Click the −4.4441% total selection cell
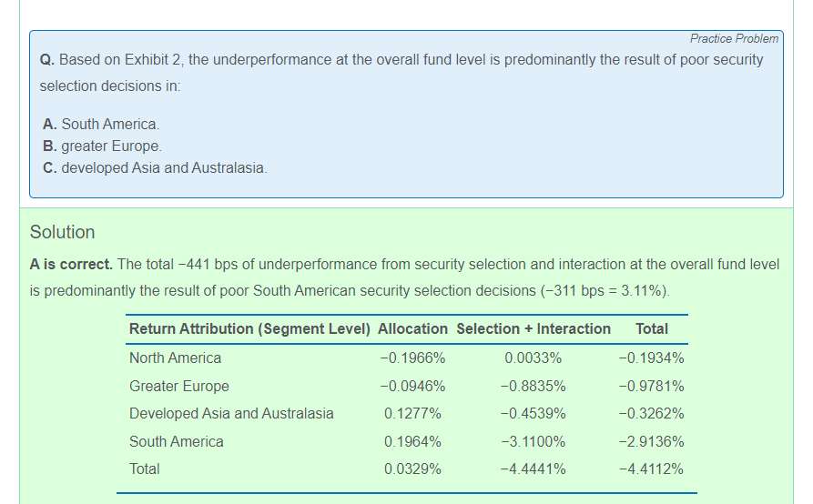The width and height of the screenshot is (813, 504). [533, 469]
